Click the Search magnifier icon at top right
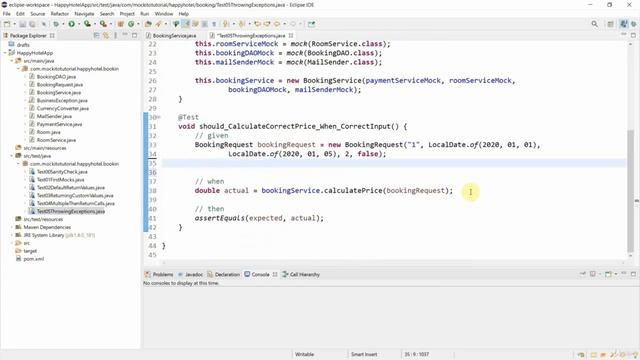640x360 pixels. tap(595, 24)
